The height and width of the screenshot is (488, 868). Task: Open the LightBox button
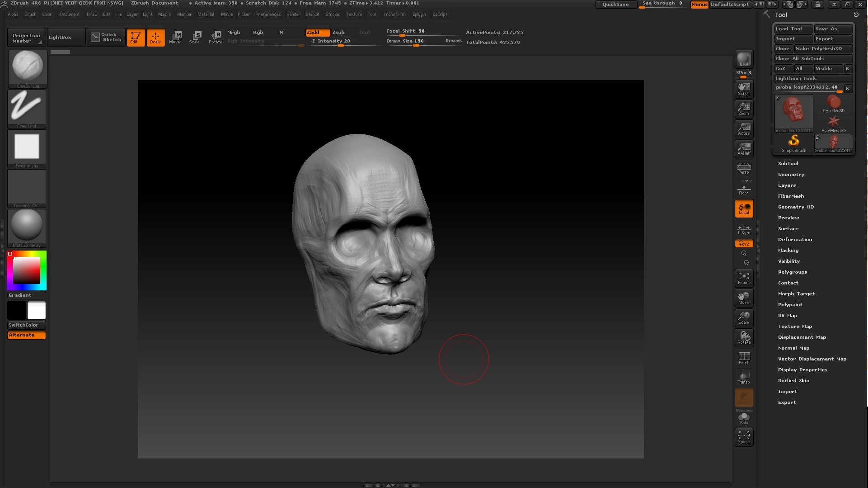tap(66, 38)
